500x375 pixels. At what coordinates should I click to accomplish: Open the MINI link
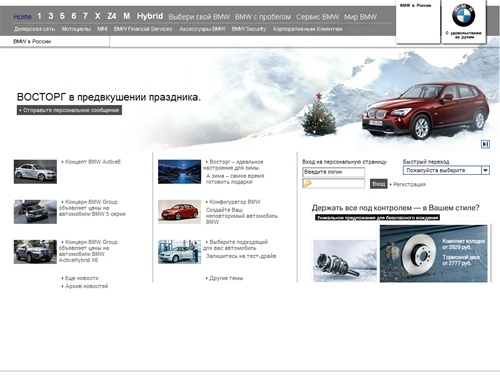(x=102, y=29)
